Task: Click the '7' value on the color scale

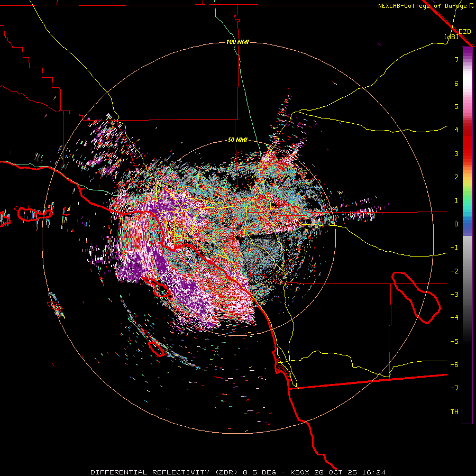Action: point(456,59)
